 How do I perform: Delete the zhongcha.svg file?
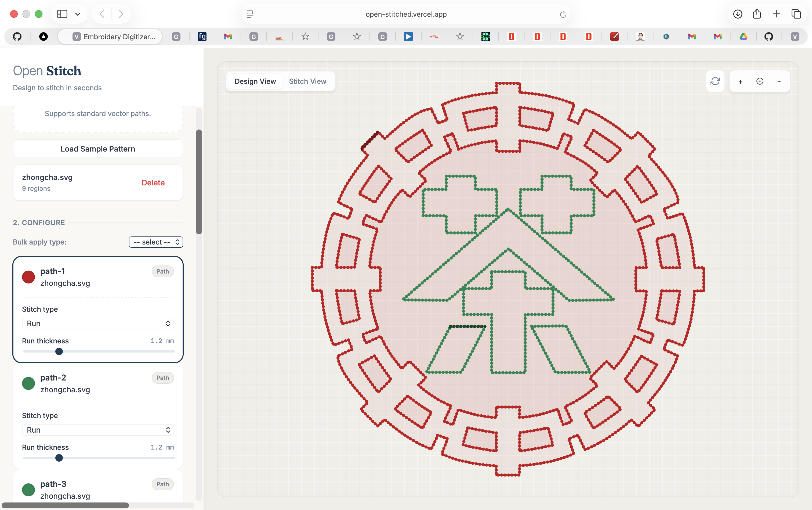[153, 182]
